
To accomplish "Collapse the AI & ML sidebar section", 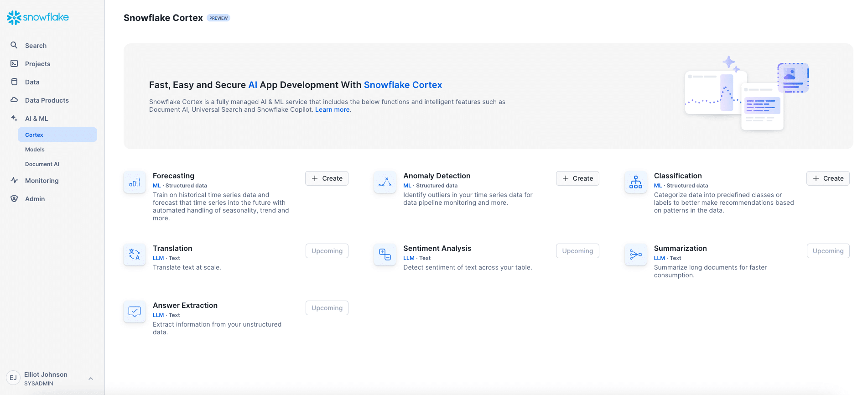I will tap(36, 119).
